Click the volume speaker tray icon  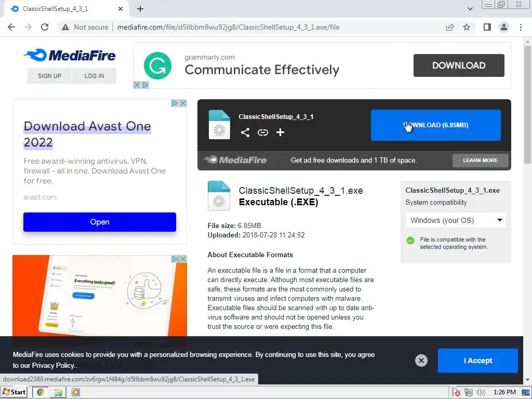click(481, 392)
